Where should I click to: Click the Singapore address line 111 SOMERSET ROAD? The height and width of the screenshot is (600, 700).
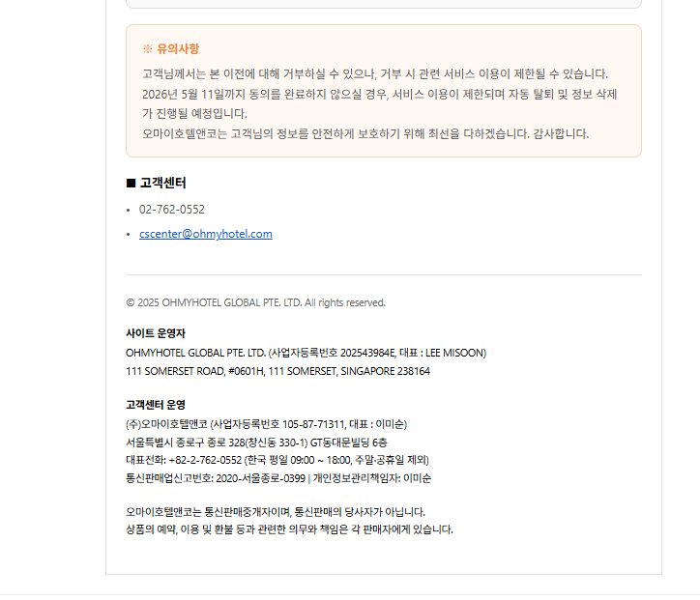tap(277, 371)
